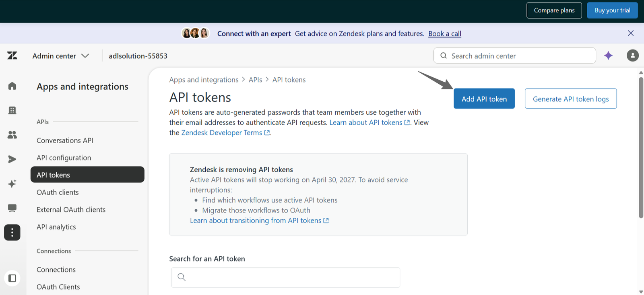
Task: Click the Zendesk is removing API tokens heading
Action: coord(242,169)
